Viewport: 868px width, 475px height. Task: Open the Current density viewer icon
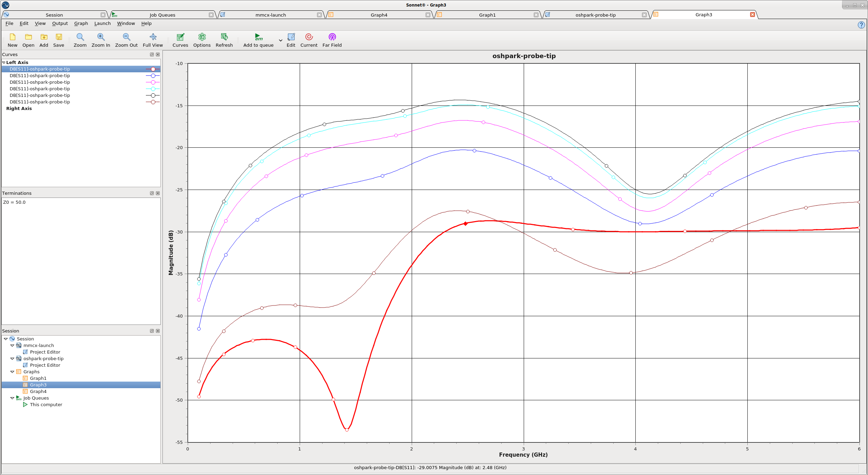click(309, 37)
